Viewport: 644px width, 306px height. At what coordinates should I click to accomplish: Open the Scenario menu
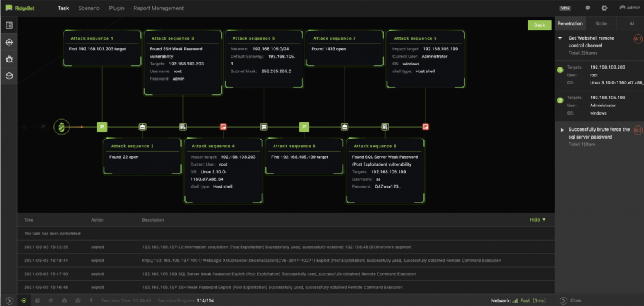(89, 8)
